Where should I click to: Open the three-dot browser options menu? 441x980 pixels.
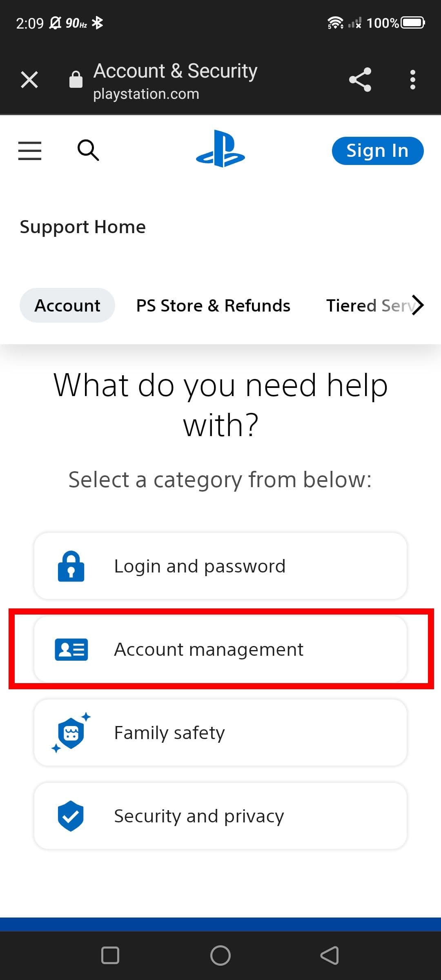coord(413,80)
